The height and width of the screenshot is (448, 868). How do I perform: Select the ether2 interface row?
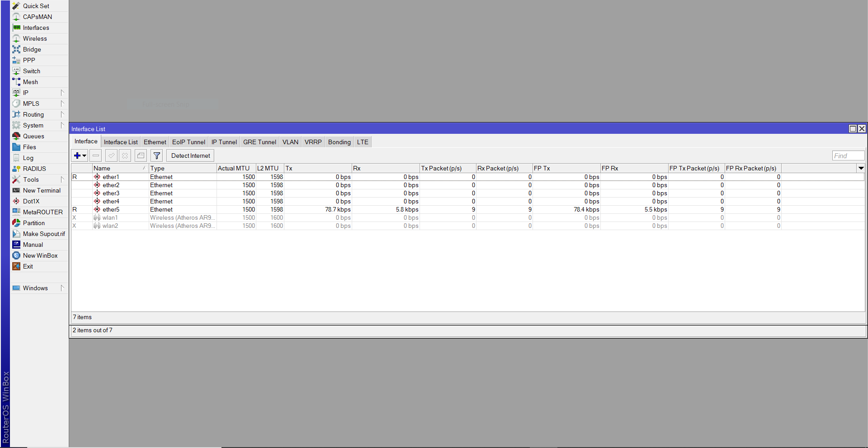tap(468, 185)
